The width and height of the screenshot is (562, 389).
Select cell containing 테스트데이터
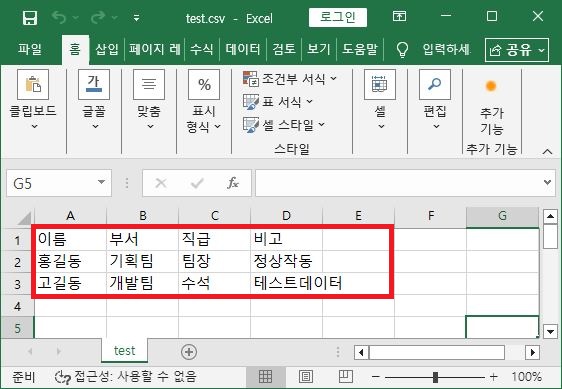[286, 283]
